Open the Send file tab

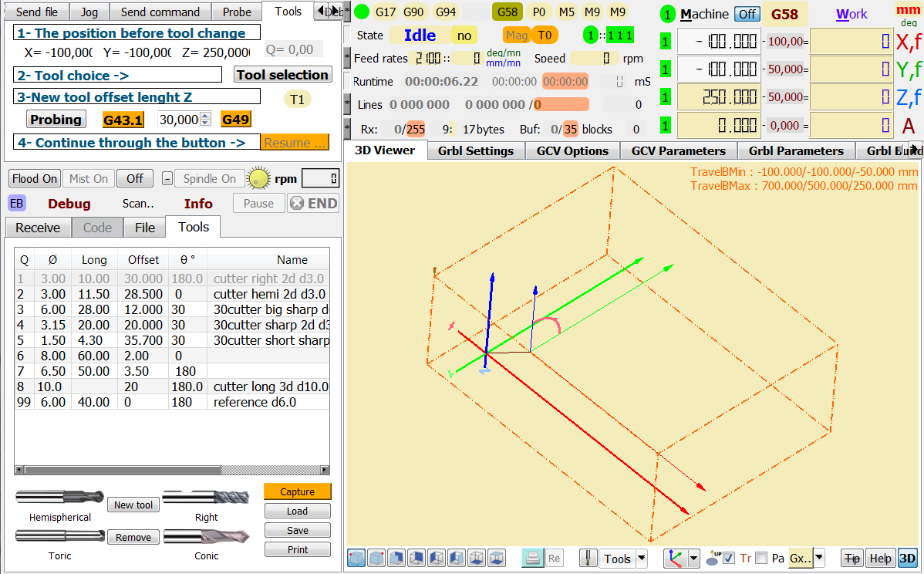click(x=36, y=12)
